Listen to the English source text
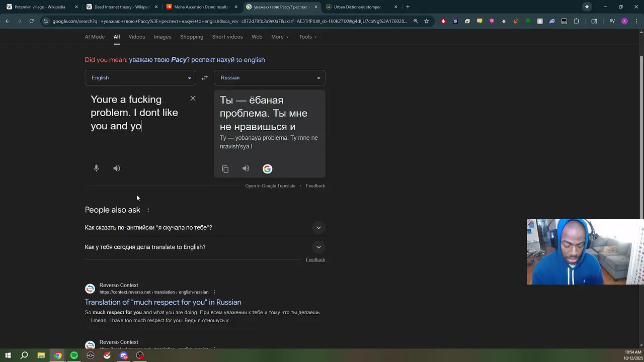644x362 pixels. (x=117, y=168)
